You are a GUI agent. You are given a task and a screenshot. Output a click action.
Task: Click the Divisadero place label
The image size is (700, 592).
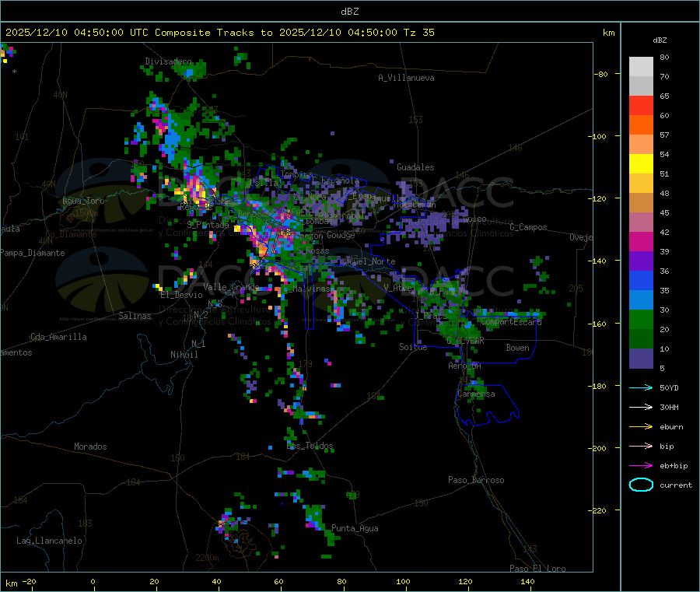pyautogui.click(x=168, y=61)
